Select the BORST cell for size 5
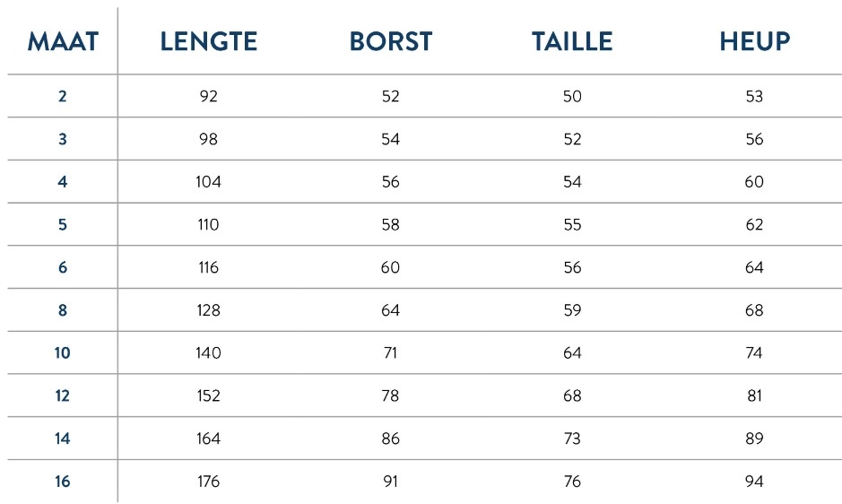 click(390, 224)
